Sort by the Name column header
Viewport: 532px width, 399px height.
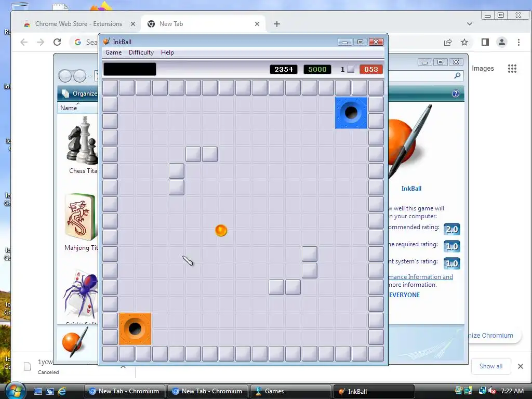[69, 108]
